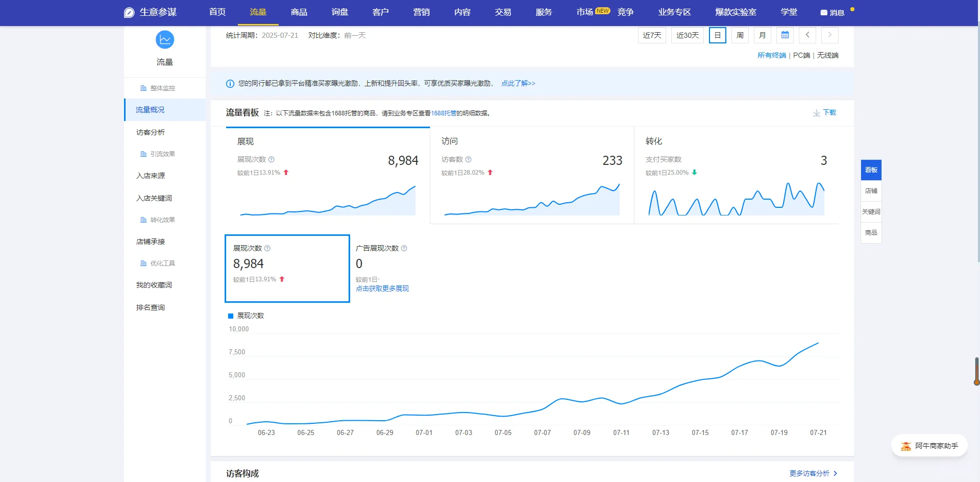Select the 展现次数 8,984 metric box
The image size is (980, 482).
pyautogui.click(x=287, y=269)
